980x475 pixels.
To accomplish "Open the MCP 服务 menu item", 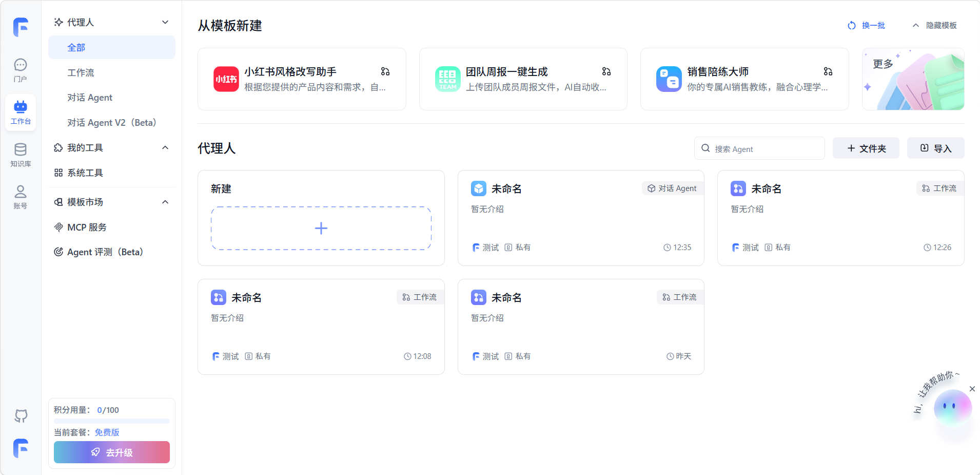I will coord(87,227).
